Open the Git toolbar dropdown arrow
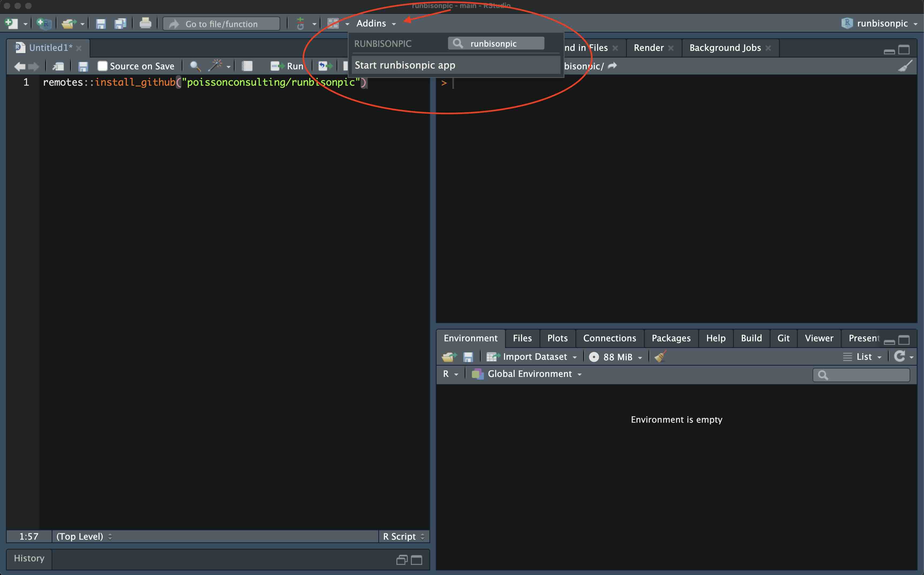924x575 pixels. [x=314, y=24]
